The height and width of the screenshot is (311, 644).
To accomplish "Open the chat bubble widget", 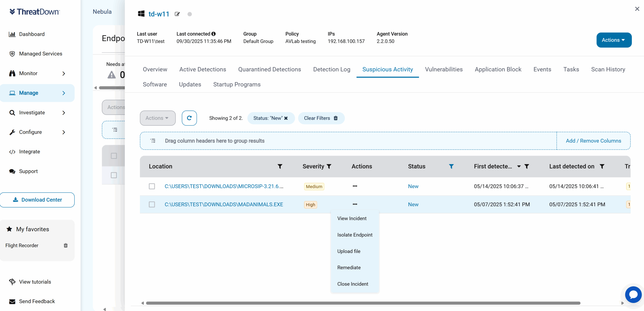I will click(633, 294).
